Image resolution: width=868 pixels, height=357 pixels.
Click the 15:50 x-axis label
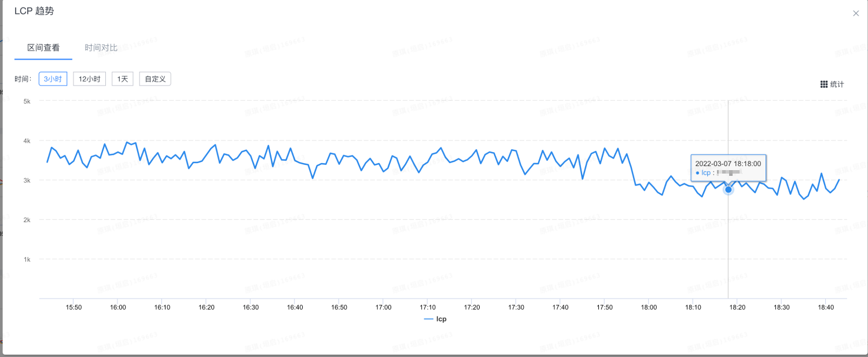pos(73,307)
